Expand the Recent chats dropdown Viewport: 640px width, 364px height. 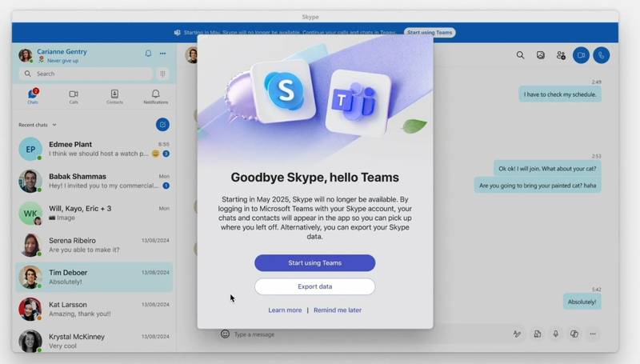coord(38,125)
